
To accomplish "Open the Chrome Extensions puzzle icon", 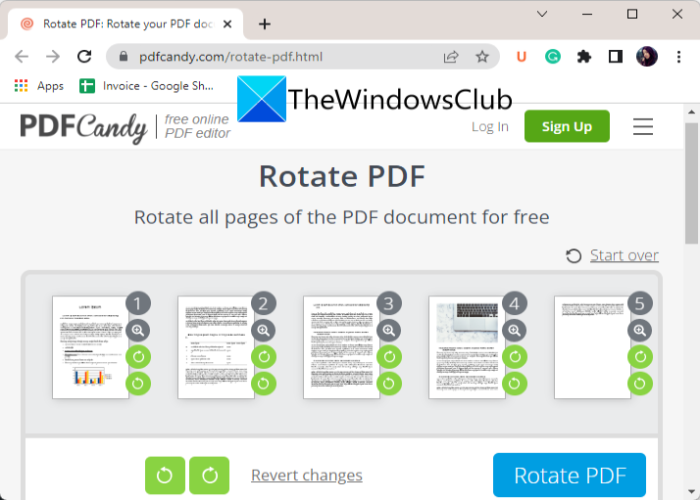I will coord(584,57).
